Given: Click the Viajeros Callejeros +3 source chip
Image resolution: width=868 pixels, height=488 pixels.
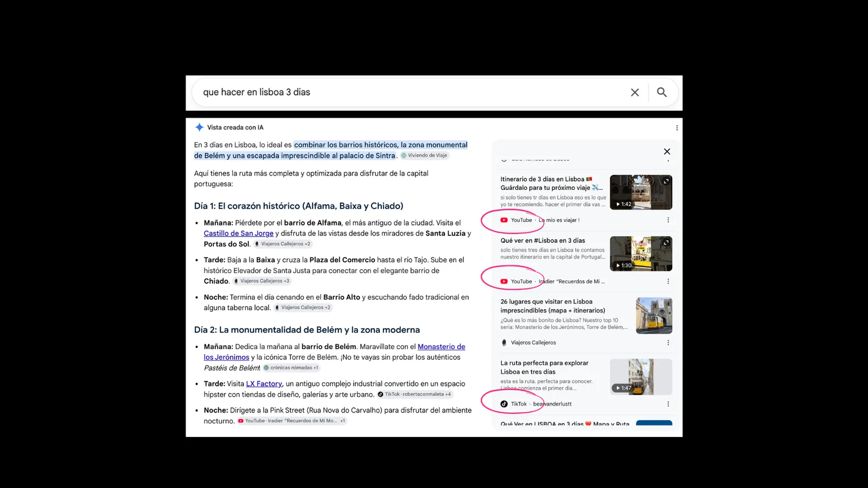Looking at the screenshot, I should 262,281.
